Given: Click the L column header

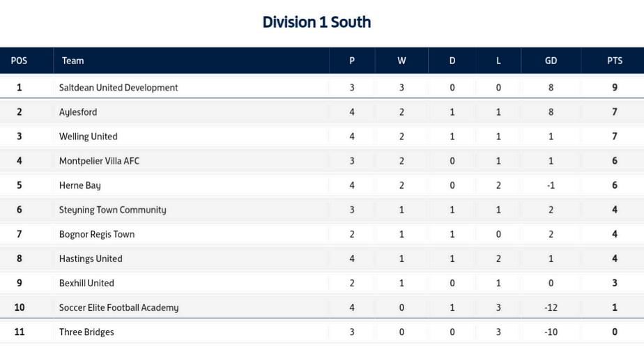Looking at the screenshot, I should 498,61.
